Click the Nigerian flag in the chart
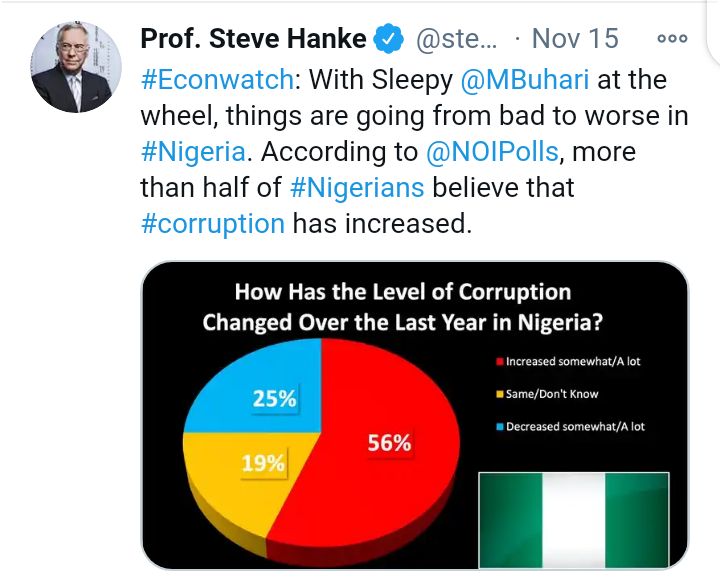Screen dimensions: 720x573 click(x=574, y=520)
